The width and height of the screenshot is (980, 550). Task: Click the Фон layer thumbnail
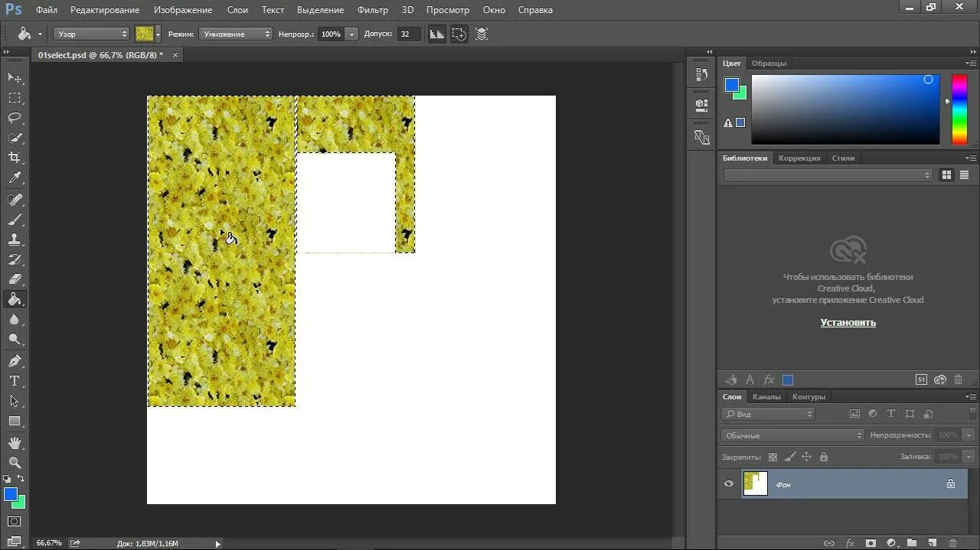pyautogui.click(x=755, y=483)
